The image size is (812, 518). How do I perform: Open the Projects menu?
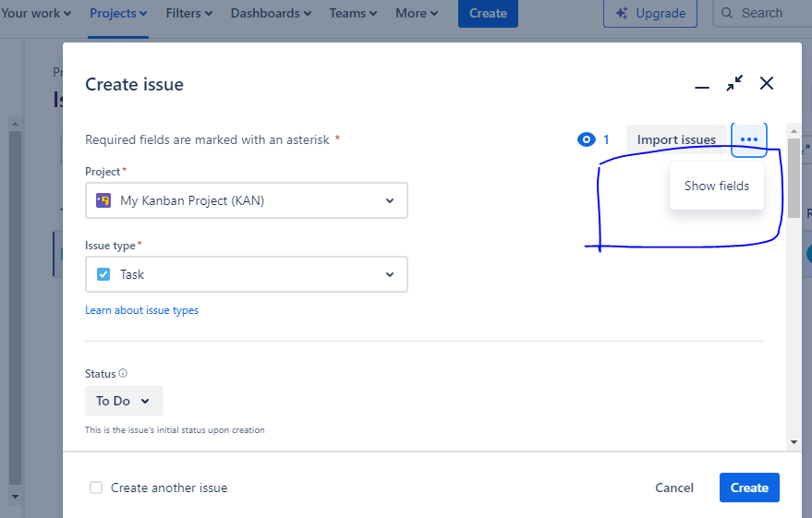pyautogui.click(x=118, y=13)
